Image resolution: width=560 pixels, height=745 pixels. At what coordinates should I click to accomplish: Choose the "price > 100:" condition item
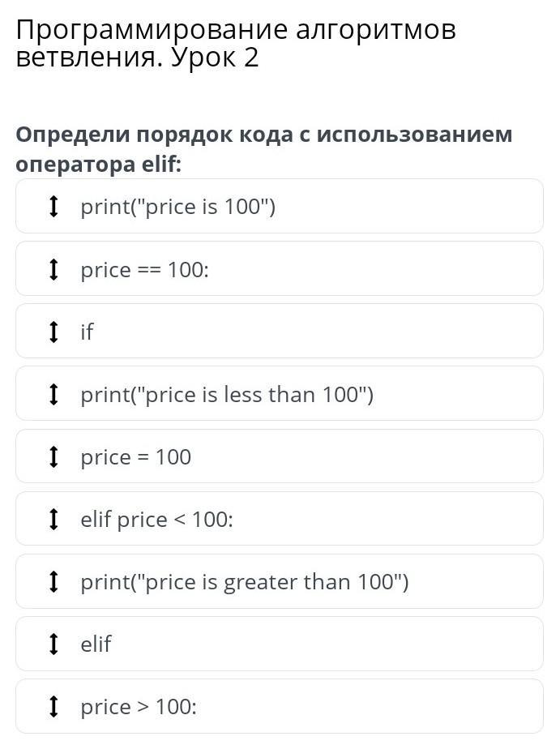coord(139,707)
